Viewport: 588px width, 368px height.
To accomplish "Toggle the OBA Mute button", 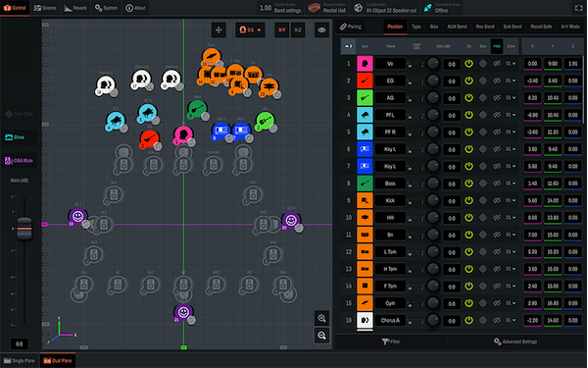I will pyautogui.click(x=20, y=161).
